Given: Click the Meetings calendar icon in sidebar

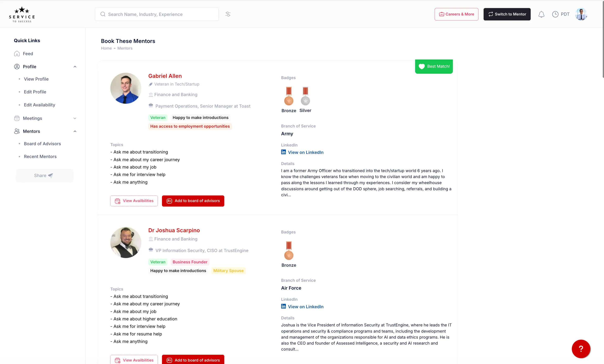Looking at the screenshot, I should [x=17, y=118].
